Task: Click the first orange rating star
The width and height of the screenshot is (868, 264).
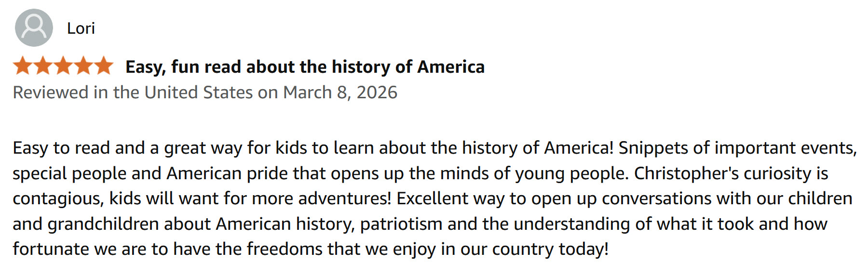Action: (22, 66)
